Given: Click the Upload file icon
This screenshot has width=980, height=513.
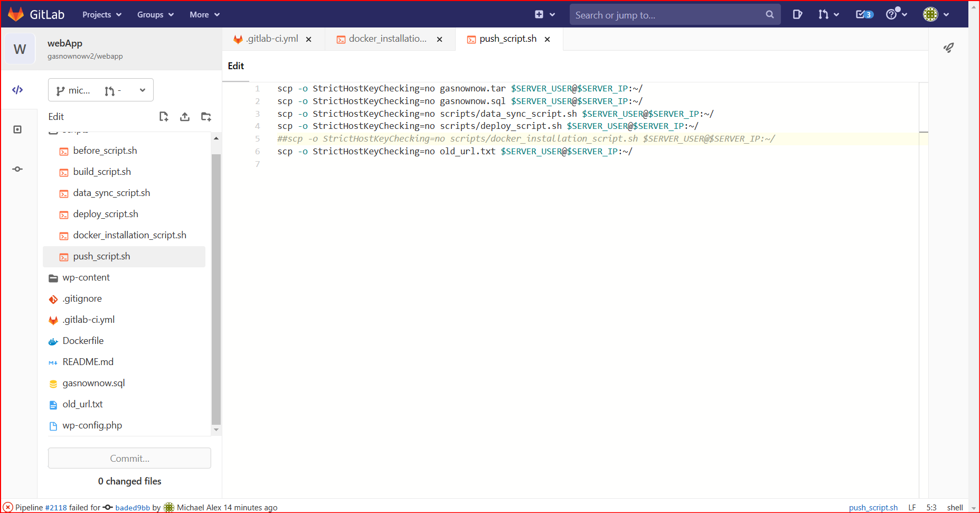Looking at the screenshot, I should [x=185, y=117].
